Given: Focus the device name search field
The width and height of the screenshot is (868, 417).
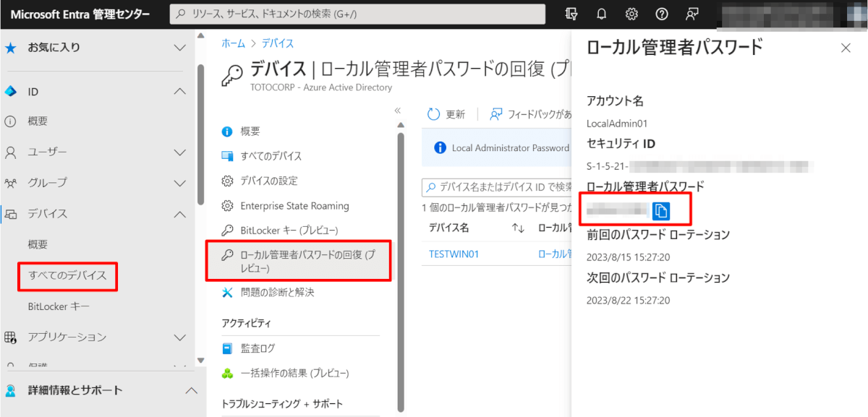Looking at the screenshot, I should point(496,187).
